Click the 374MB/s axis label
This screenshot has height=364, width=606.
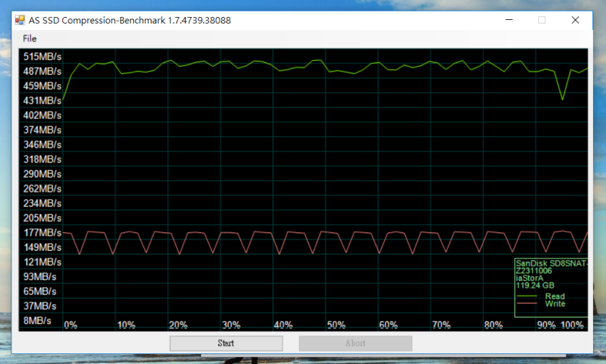point(42,130)
